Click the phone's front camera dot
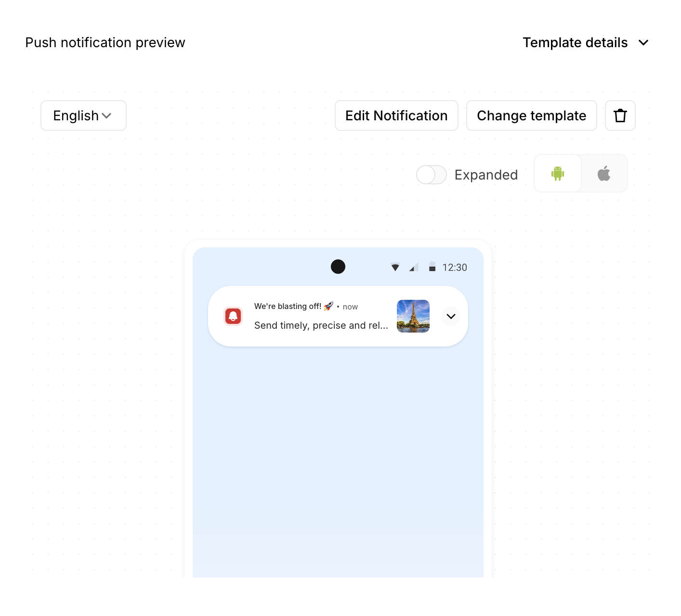 (338, 267)
